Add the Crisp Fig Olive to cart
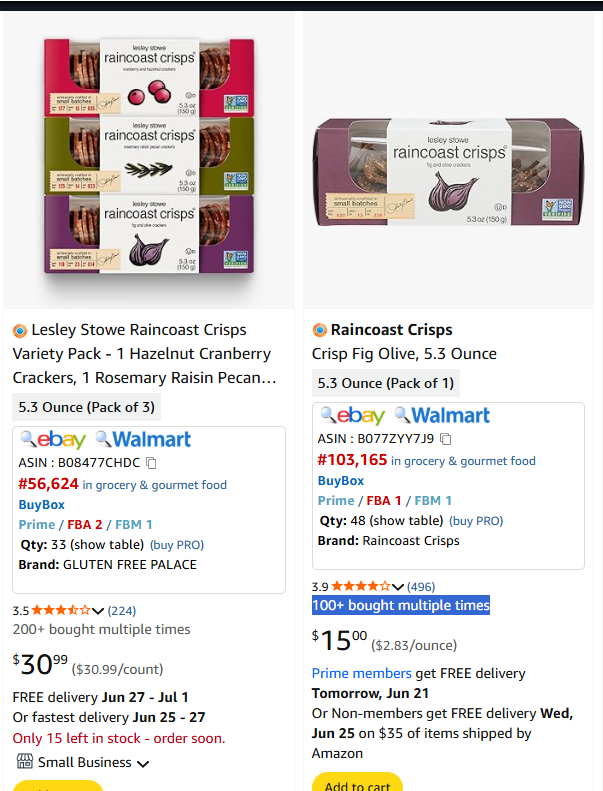Screen dimensions: 603x791 [357, 784]
